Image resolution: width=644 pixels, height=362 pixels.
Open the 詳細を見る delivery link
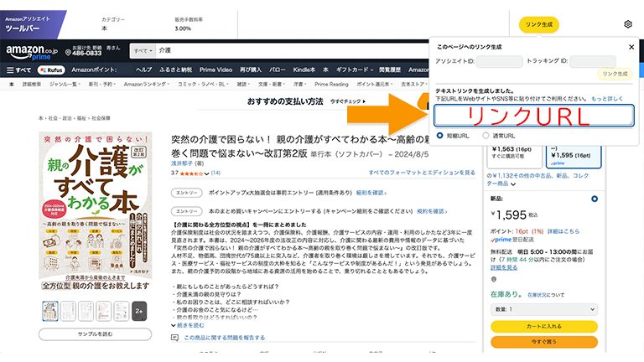click(503, 267)
